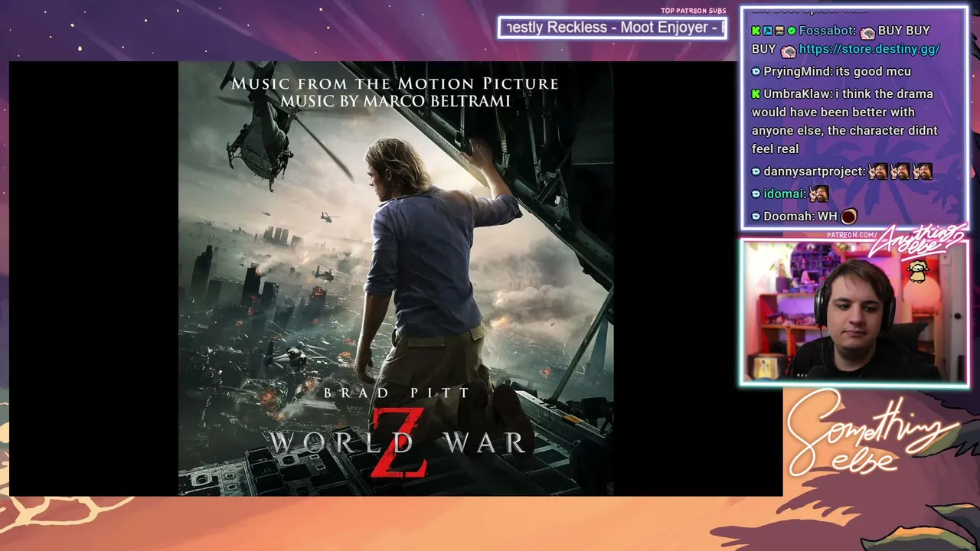Image resolution: width=980 pixels, height=551 pixels.
Task: Click the 'MUSIC BY MARCO BELTRAMI' text on cover
Action: (x=395, y=101)
